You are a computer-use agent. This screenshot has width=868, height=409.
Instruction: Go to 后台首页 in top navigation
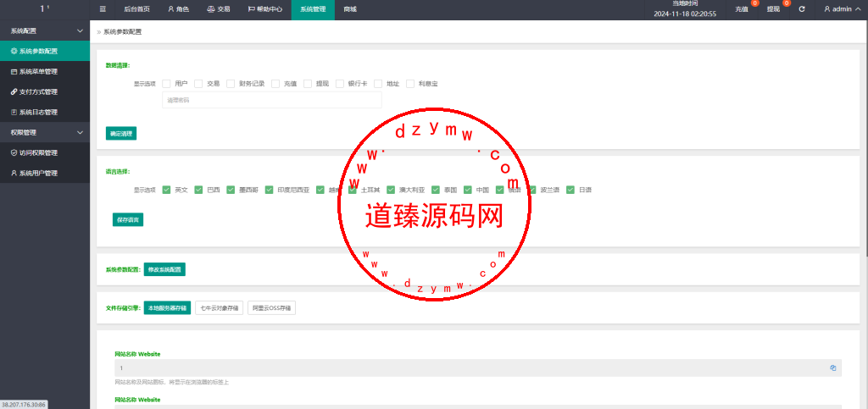coord(136,9)
